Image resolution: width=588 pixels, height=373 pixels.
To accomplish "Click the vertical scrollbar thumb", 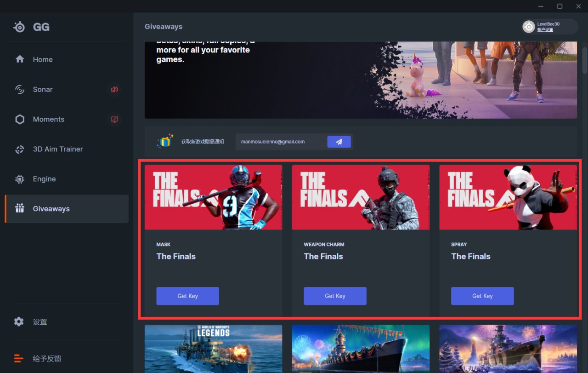I will 585,60.
